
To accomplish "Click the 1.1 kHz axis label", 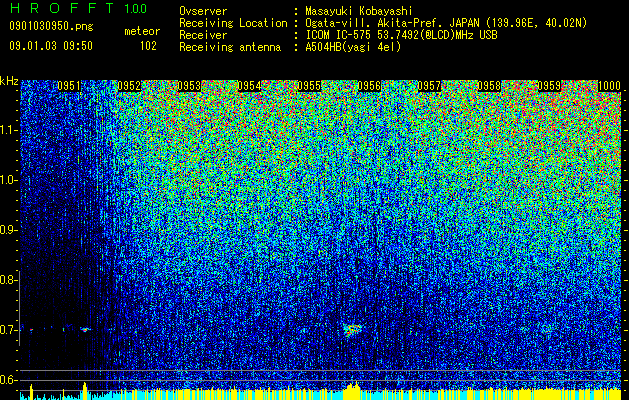I will click(x=8, y=130).
